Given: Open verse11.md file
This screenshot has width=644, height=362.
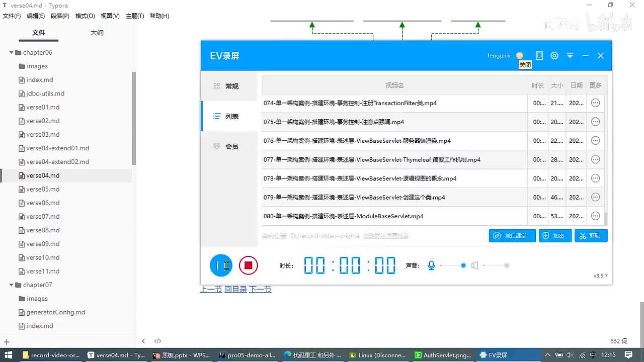Looking at the screenshot, I should click(x=43, y=271).
